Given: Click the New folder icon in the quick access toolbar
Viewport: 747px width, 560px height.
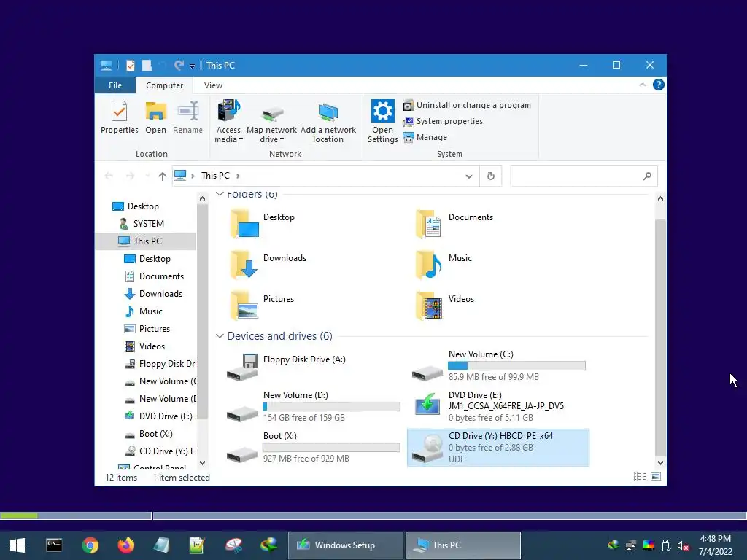Looking at the screenshot, I should click(147, 65).
